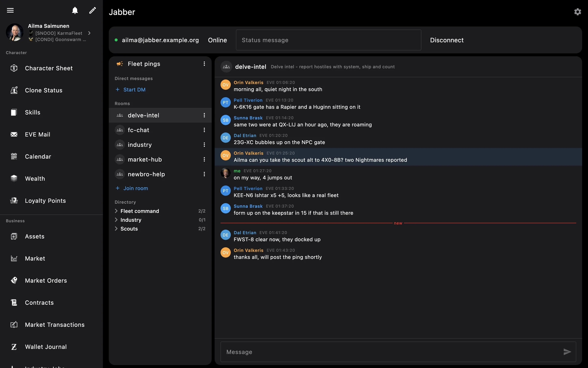Open the Contracts page
Viewport: 588px width, 368px height.
(51, 302)
